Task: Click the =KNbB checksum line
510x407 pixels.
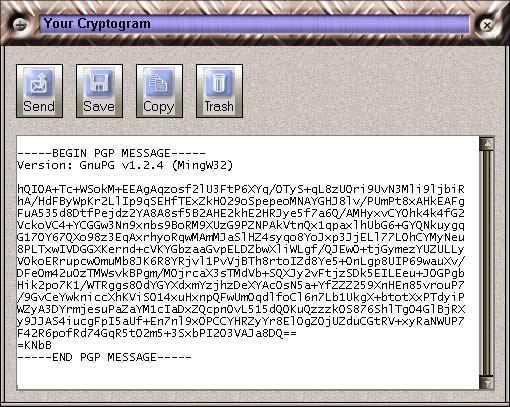Action: pyautogui.click(x=34, y=345)
